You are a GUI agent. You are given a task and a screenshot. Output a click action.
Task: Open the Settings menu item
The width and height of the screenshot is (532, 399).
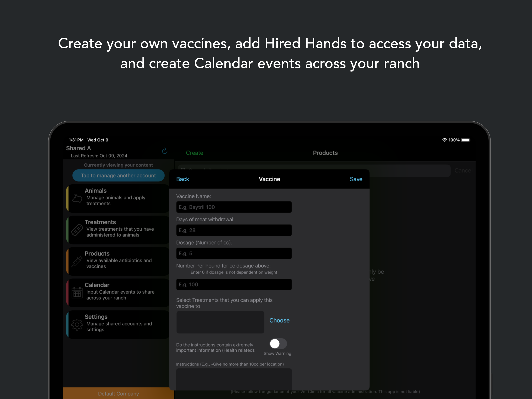click(x=118, y=324)
